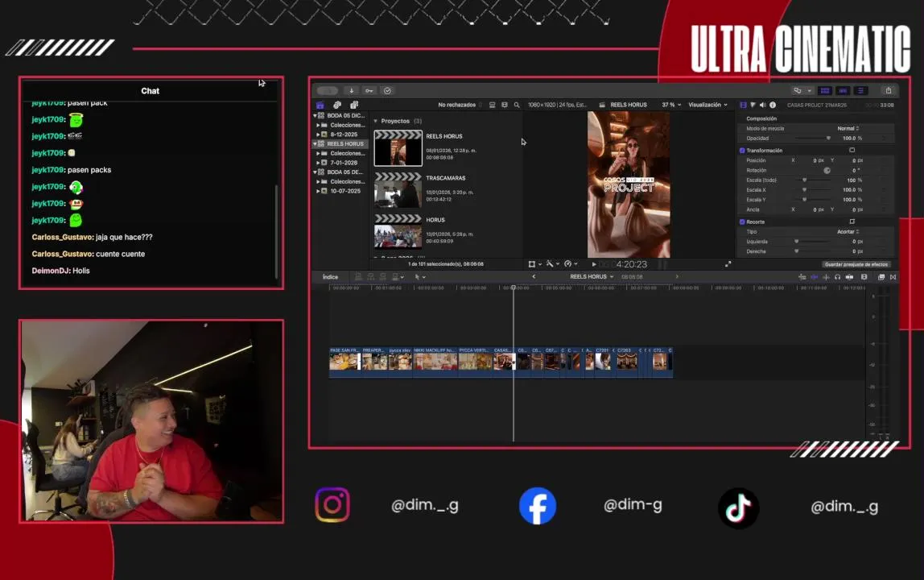
Task: Click the viewer fullscreen expand icon
Action: point(728,264)
